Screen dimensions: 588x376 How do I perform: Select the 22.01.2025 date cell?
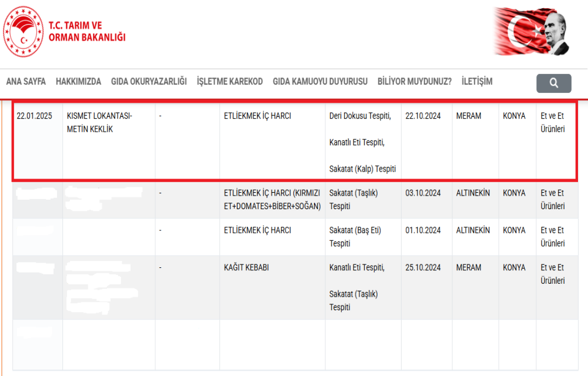coord(35,116)
